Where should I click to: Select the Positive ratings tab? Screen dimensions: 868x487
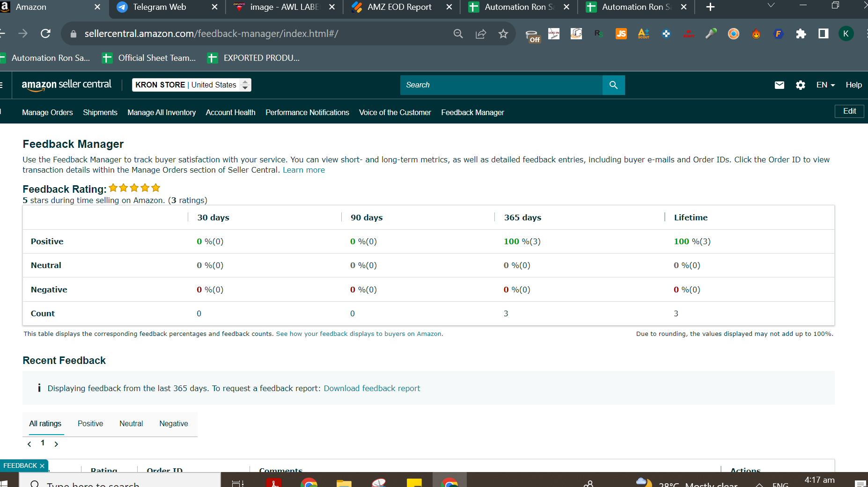tap(90, 423)
